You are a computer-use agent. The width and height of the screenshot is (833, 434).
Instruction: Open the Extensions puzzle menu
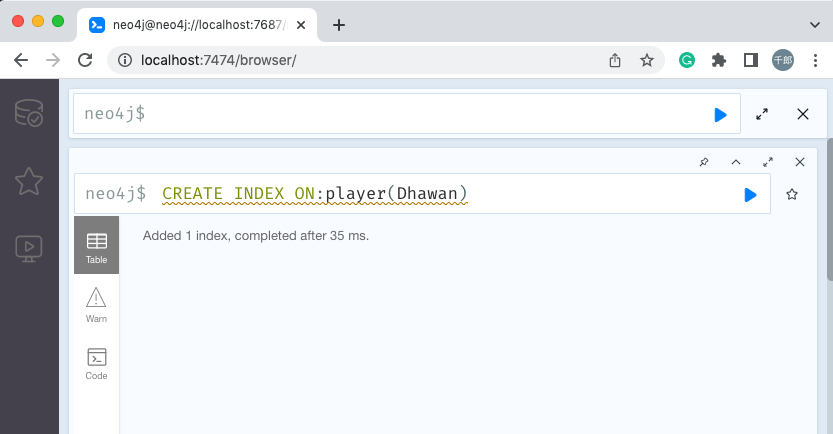[719, 60]
